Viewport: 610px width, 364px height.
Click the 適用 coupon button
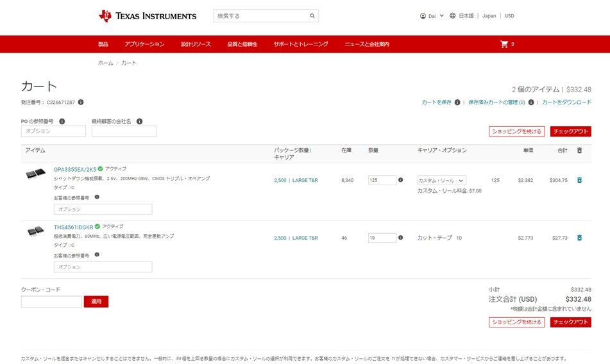click(x=96, y=301)
